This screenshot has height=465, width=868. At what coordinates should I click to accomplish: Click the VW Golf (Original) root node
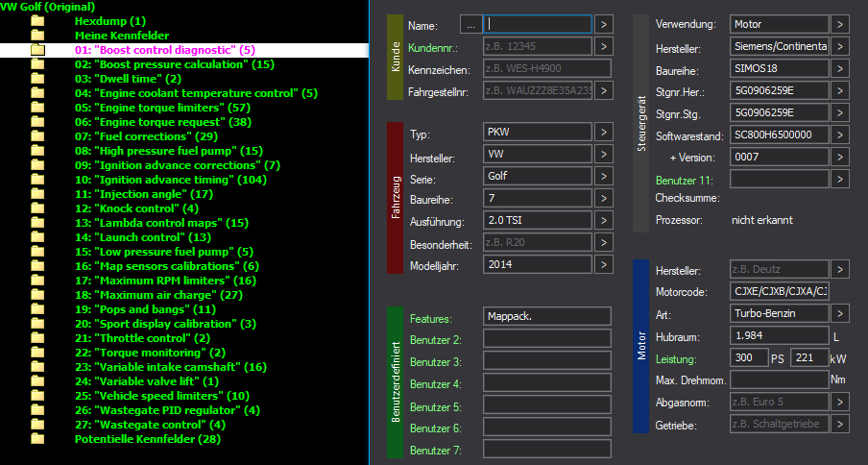tap(48, 7)
